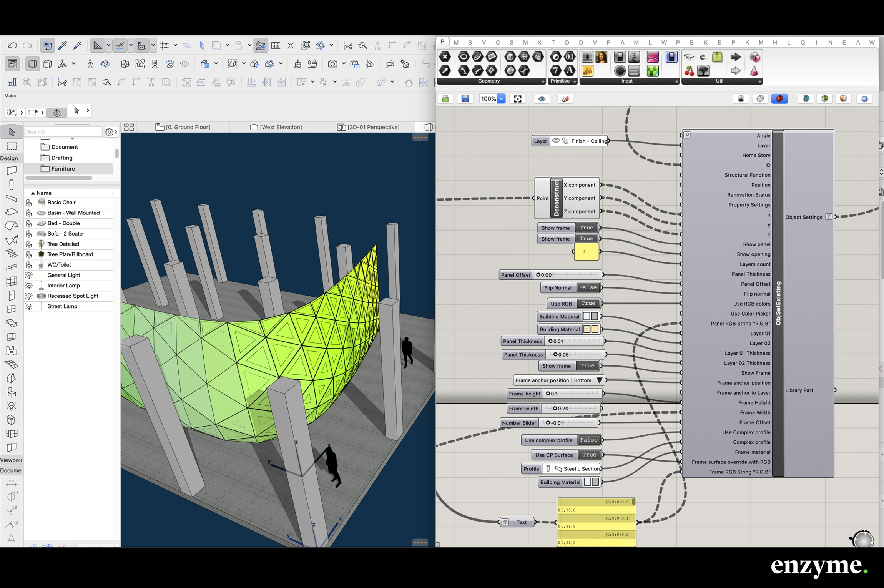Toggle the Use RGB boolean component
Screen dimensions: 884x588
tap(588, 303)
